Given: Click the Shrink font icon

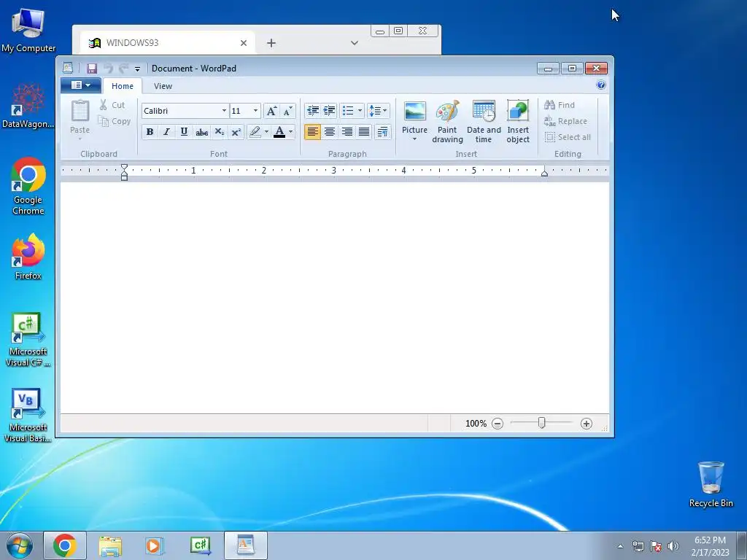Looking at the screenshot, I should (x=287, y=111).
